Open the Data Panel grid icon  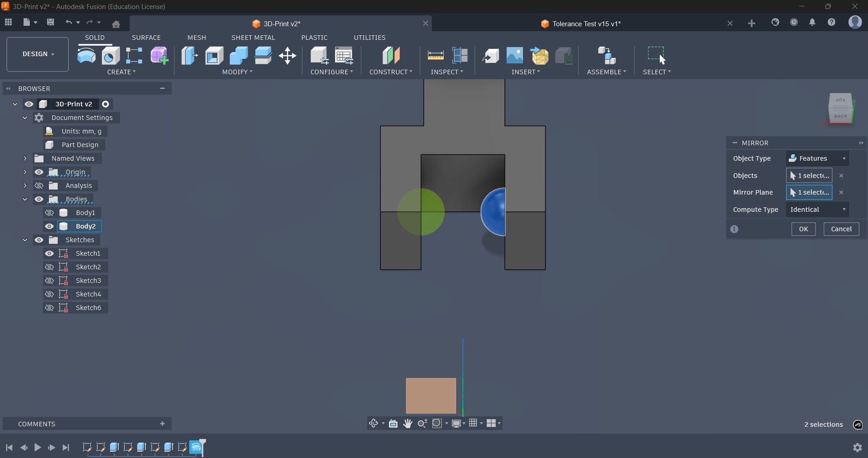8,22
